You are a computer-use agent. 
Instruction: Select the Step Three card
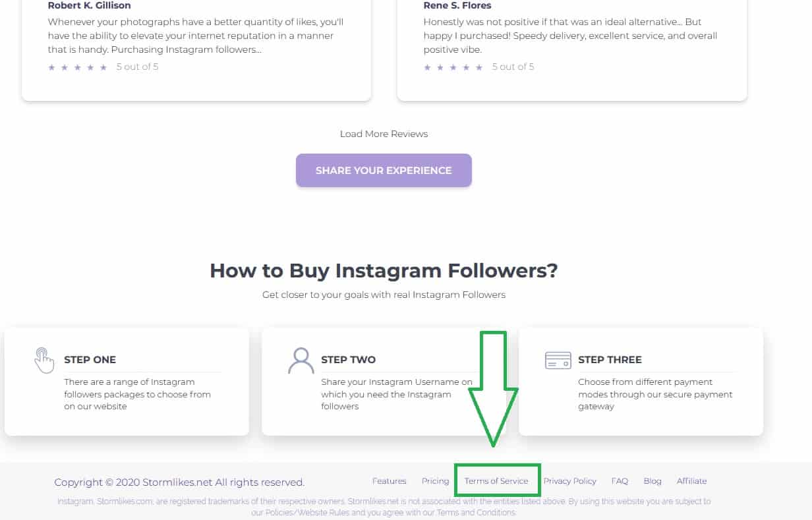(641, 382)
